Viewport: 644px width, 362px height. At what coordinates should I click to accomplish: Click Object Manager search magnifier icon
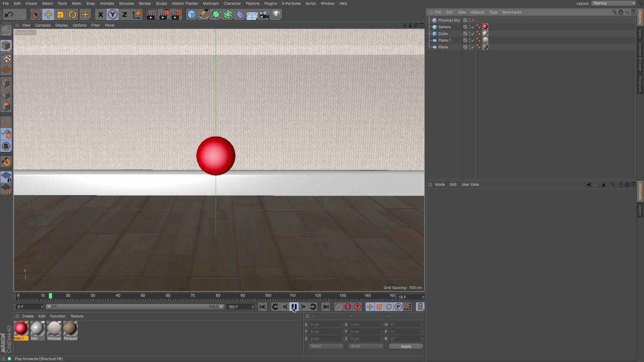(615, 12)
